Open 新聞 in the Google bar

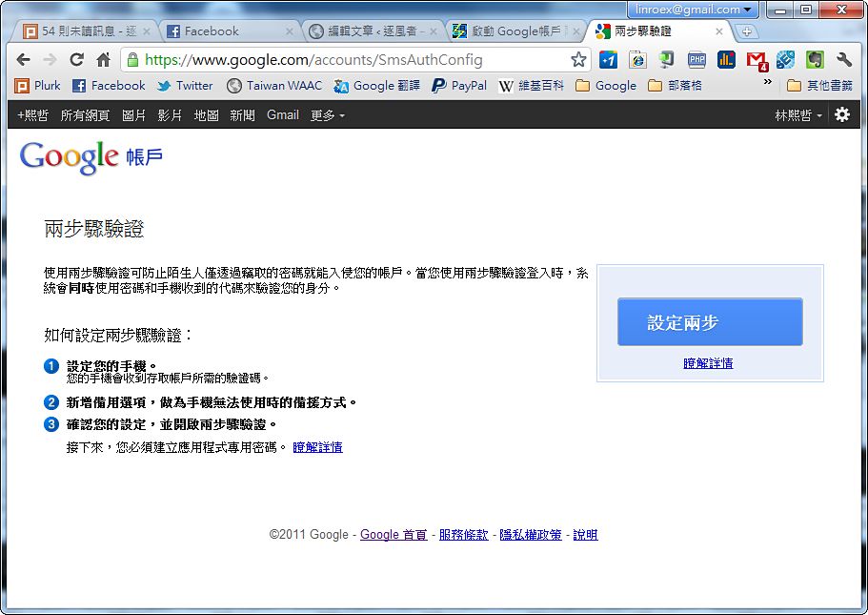242,115
